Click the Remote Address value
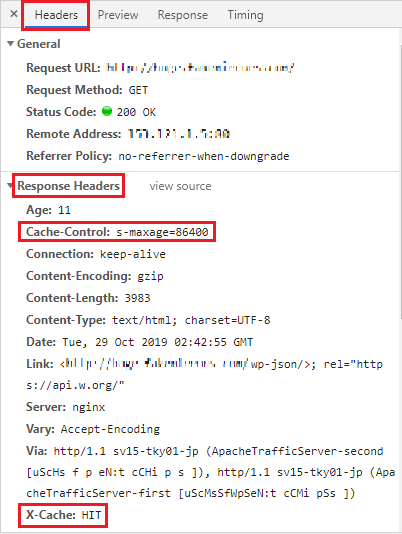Image resolution: width=402 pixels, height=534 pixels. 179,134
